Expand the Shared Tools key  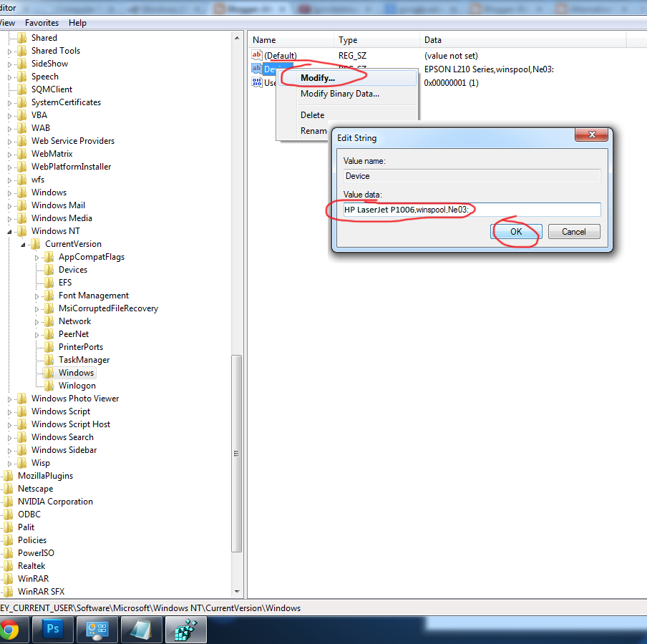(x=9, y=52)
